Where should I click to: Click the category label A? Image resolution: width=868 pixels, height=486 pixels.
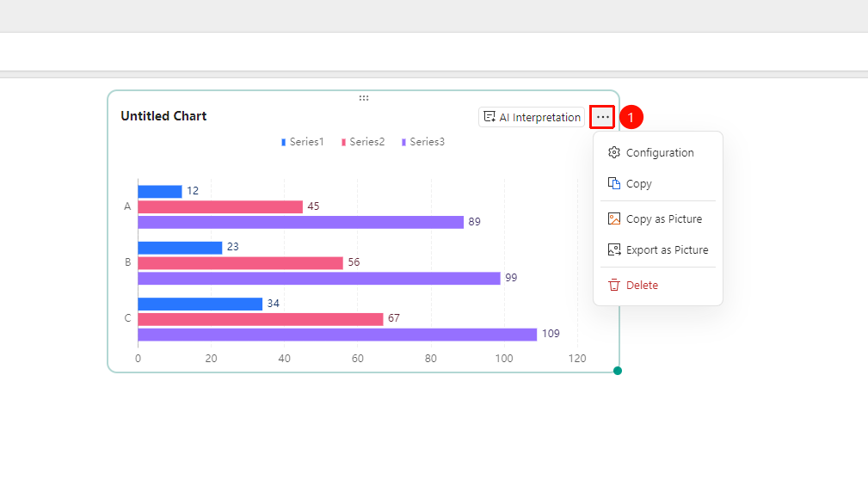point(127,206)
